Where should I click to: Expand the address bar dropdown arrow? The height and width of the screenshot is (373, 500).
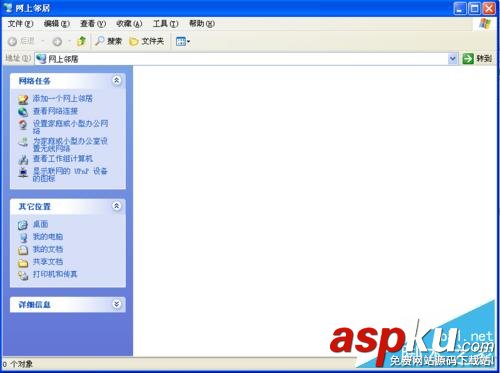click(x=453, y=59)
